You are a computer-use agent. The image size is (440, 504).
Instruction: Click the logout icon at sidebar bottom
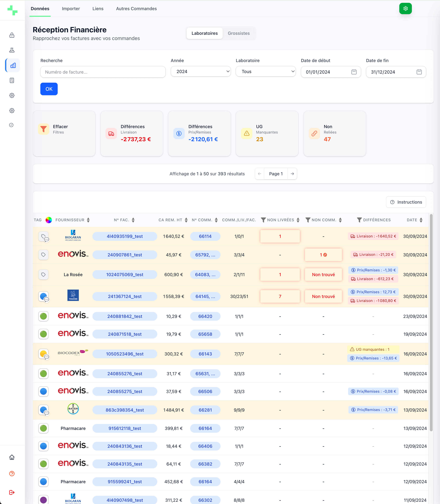[x=12, y=492]
